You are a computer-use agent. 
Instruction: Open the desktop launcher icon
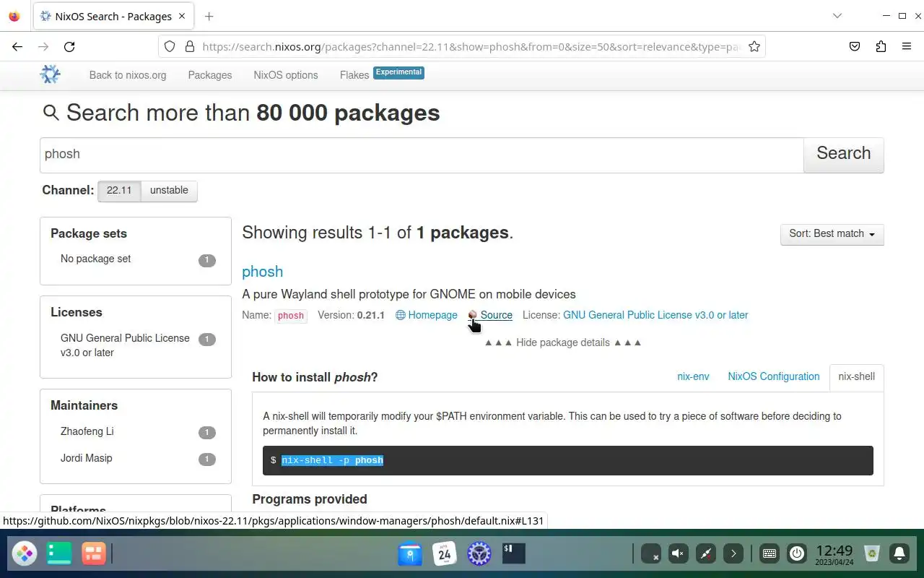pyautogui.click(x=25, y=554)
